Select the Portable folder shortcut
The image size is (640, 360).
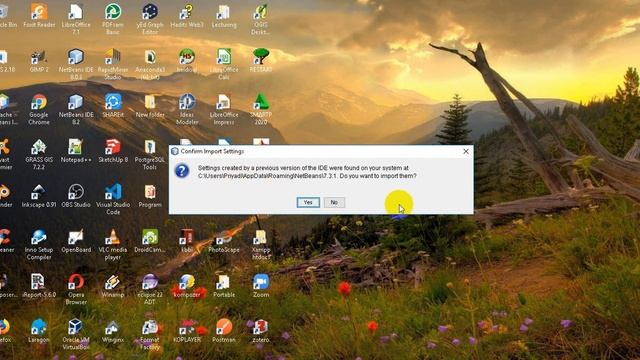click(224, 286)
